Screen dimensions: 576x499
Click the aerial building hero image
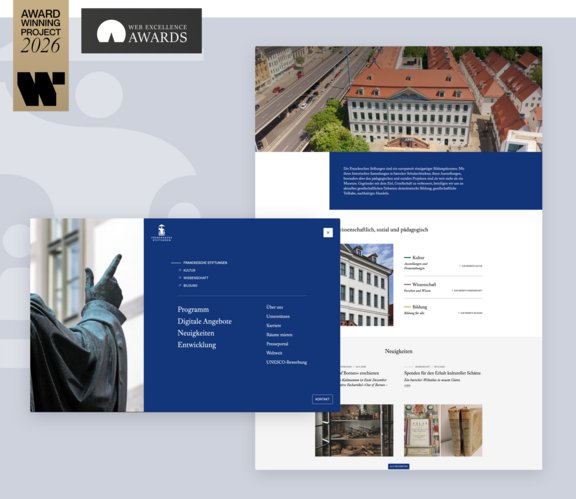click(x=399, y=99)
